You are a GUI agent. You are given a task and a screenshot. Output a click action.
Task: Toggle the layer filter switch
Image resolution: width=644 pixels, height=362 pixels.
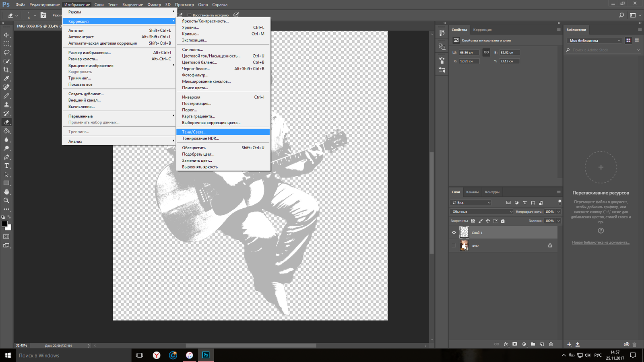point(559,202)
